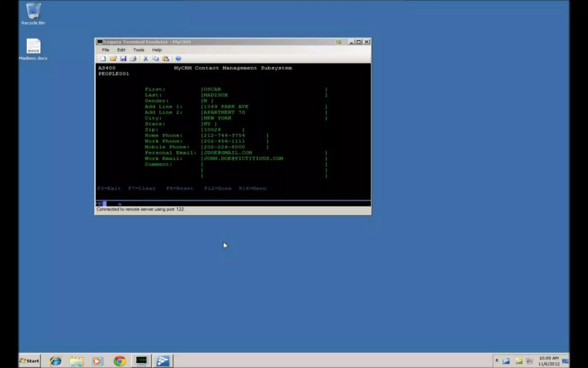The width and height of the screenshot is (588, 368).
Task: Click the Windows Start button
Action: coord(30,361)
